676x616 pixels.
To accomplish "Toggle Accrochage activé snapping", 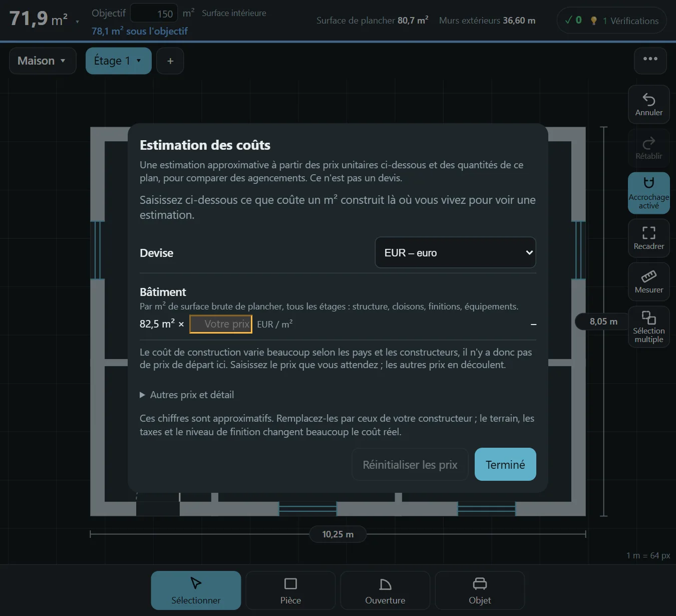I will [x=648, y=193].
